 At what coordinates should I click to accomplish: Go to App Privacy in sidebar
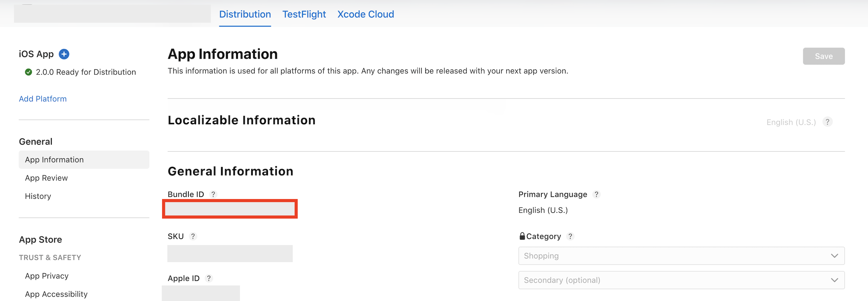pyautogui.click(x=47, y=276)
